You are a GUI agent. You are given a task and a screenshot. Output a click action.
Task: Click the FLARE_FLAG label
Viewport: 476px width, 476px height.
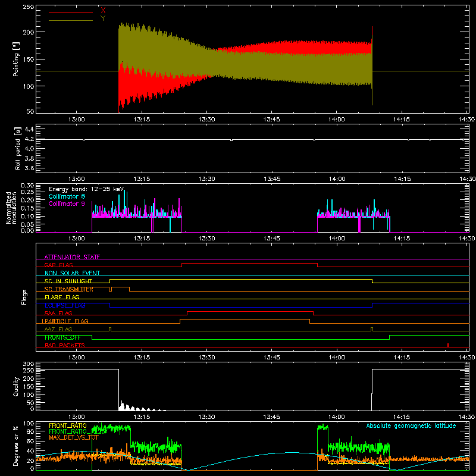point(62,297)
